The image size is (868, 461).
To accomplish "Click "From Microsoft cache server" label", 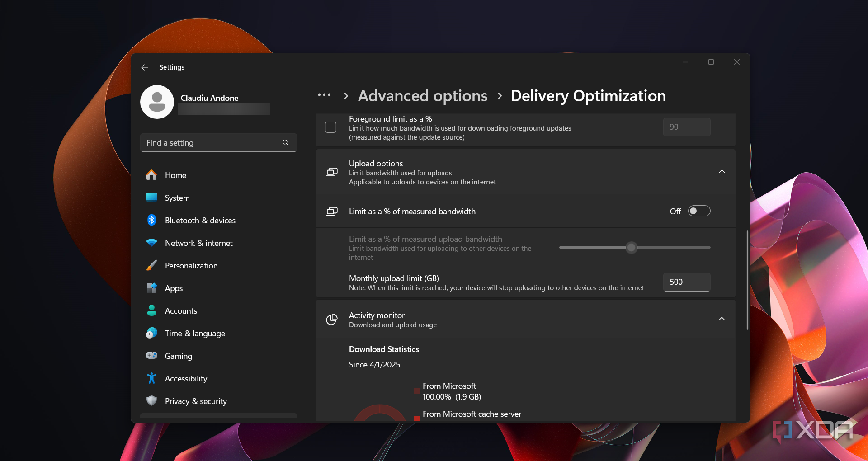I will pyautogui.click(x=472, y=414).
